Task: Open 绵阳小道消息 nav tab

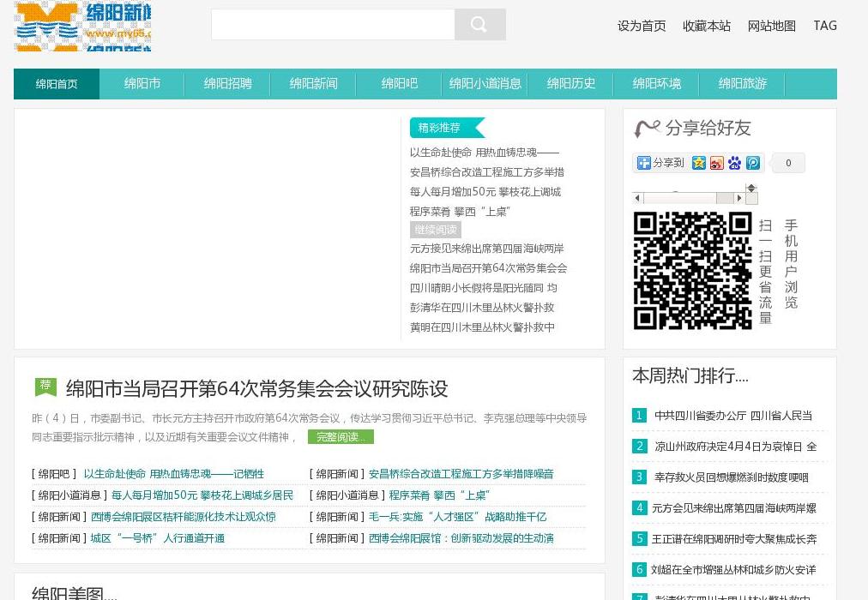Action: click(485, 84)
